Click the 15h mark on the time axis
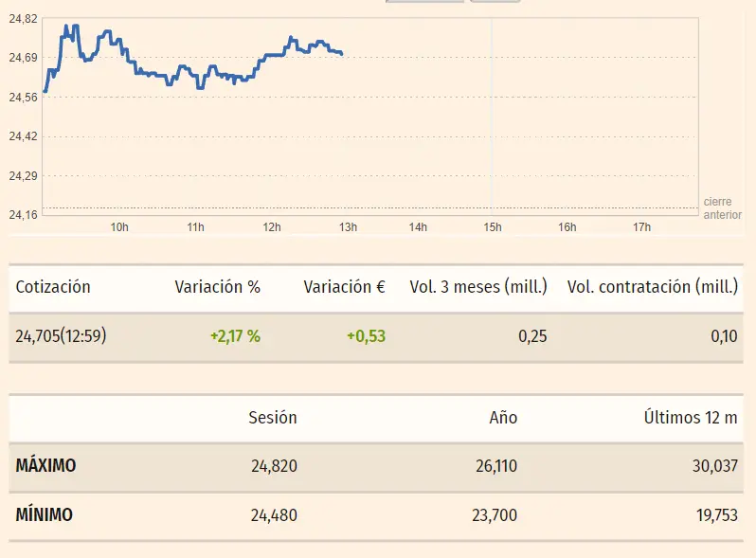The height and width of the screenshot is (558, 756). click(x=492, y=227)
